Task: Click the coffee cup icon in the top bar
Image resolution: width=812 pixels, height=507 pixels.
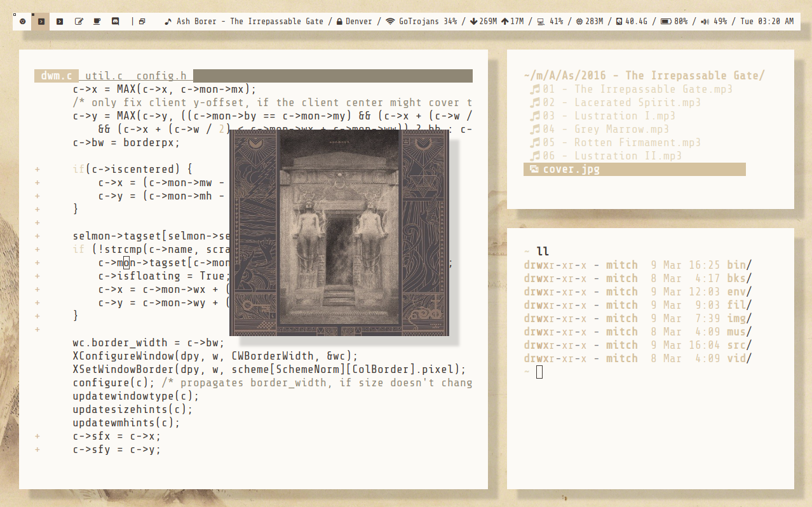Action: pos(97,21)
